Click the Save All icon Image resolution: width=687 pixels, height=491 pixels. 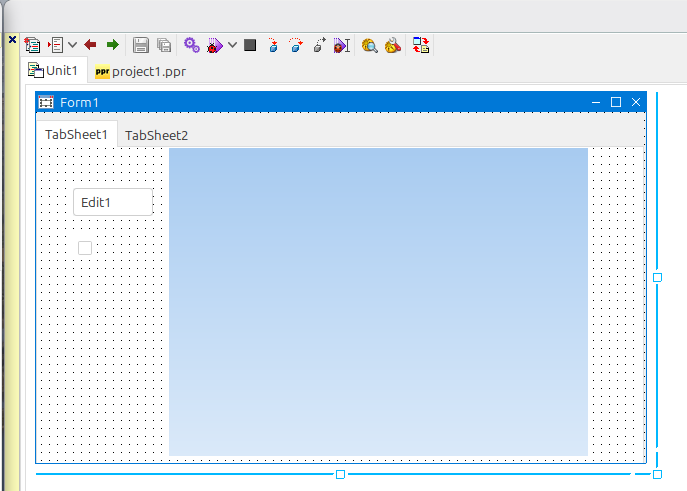164,45
